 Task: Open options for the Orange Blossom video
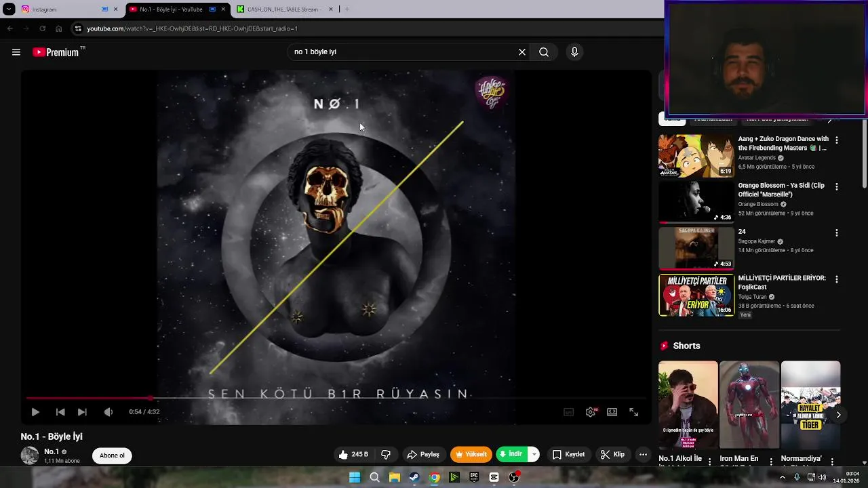coord(836,186)
